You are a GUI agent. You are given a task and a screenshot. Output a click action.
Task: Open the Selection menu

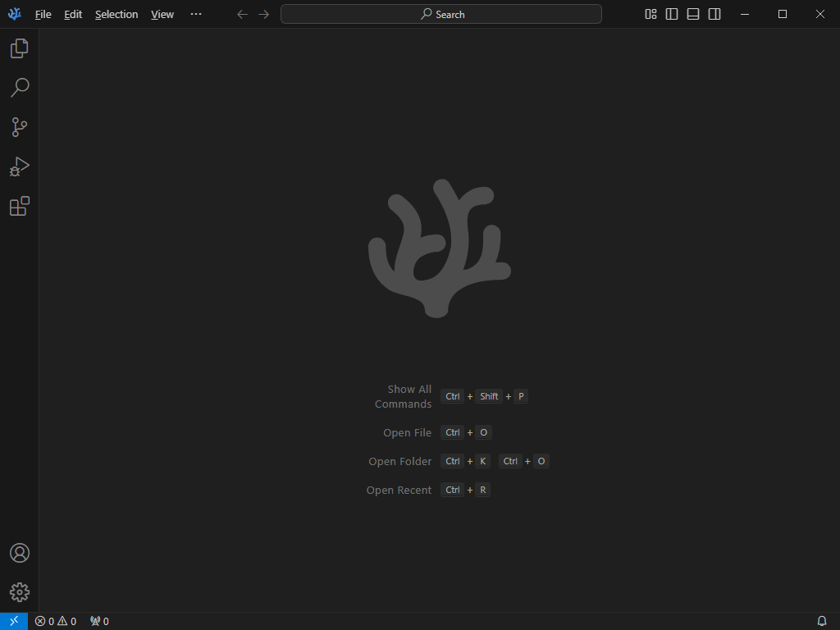point(116,14)
